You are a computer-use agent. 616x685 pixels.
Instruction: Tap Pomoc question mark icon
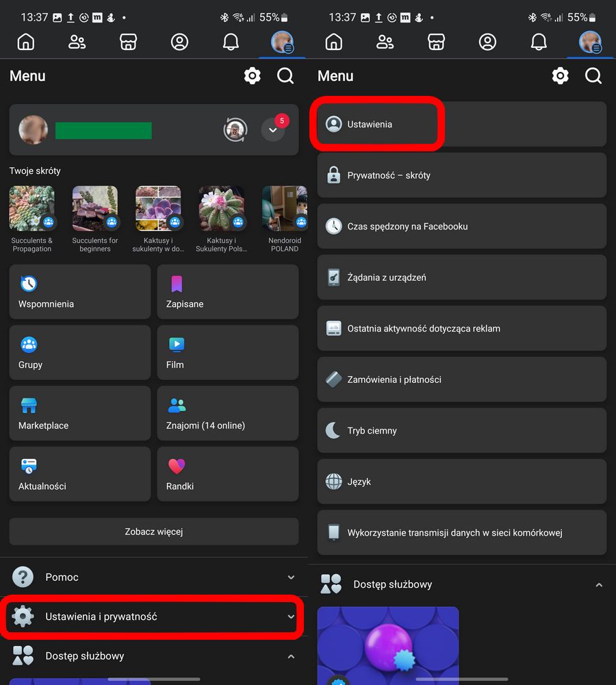click(23, 577)
